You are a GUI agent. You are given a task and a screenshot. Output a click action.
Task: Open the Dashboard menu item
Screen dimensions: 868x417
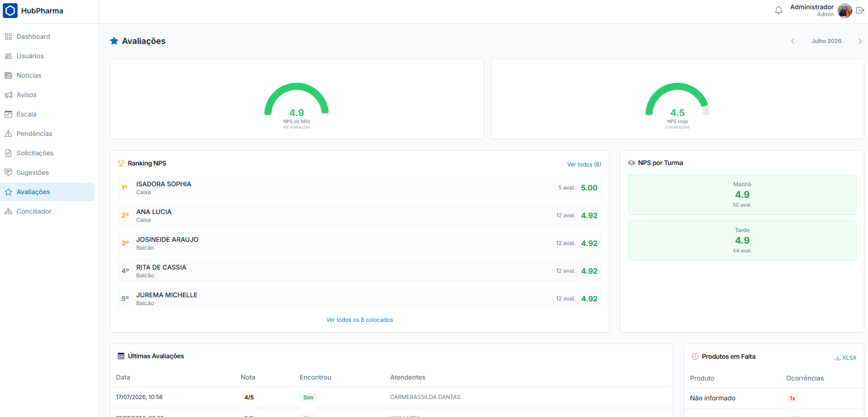pos(48,37)
